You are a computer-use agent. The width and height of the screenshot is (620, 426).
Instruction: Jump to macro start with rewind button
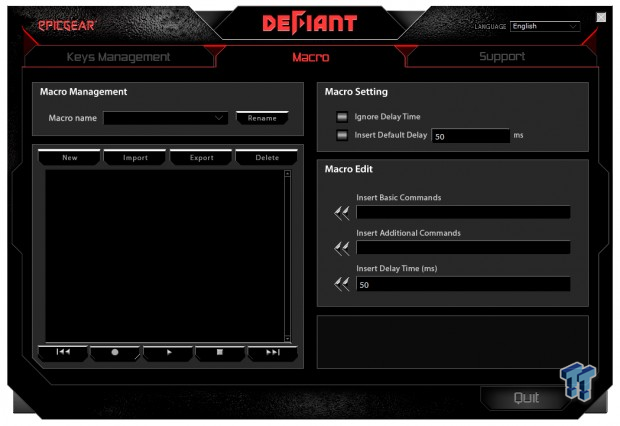coord(63,352)
